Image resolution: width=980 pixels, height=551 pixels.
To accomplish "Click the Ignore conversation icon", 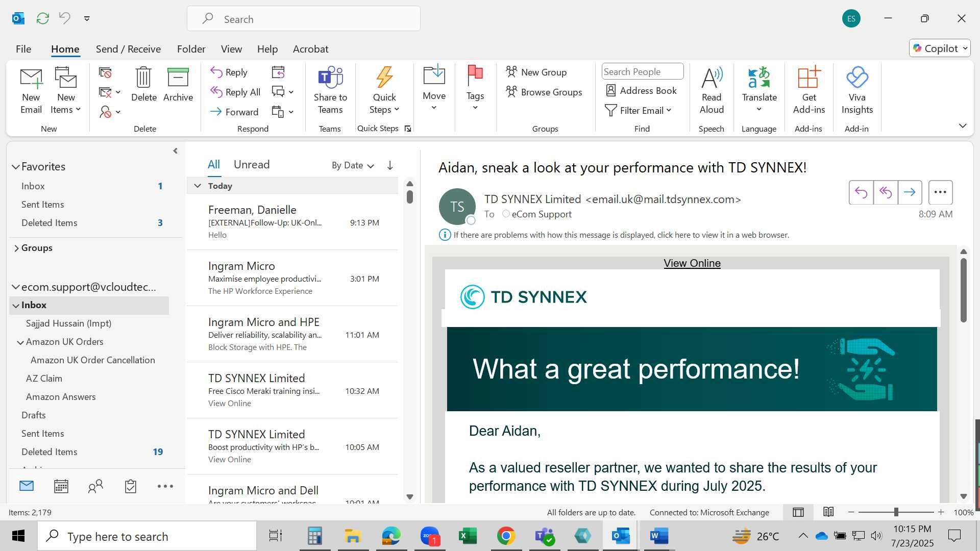I will [105, 73].
